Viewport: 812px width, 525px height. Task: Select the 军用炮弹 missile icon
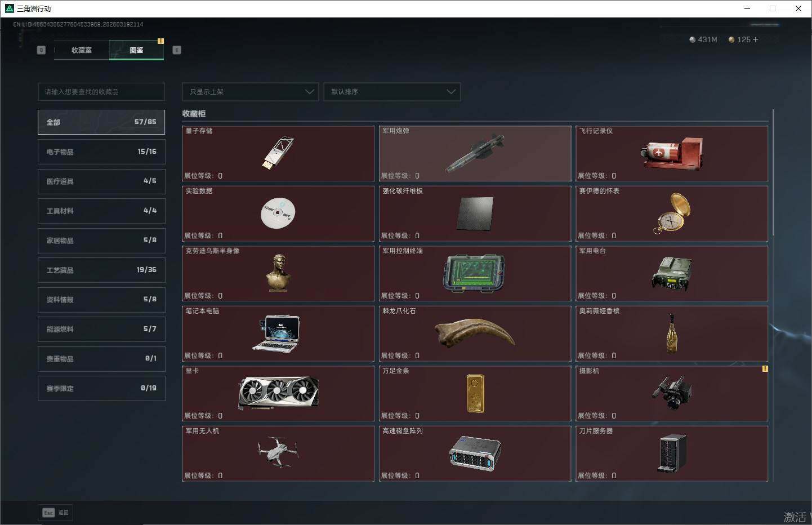[475, 152]
